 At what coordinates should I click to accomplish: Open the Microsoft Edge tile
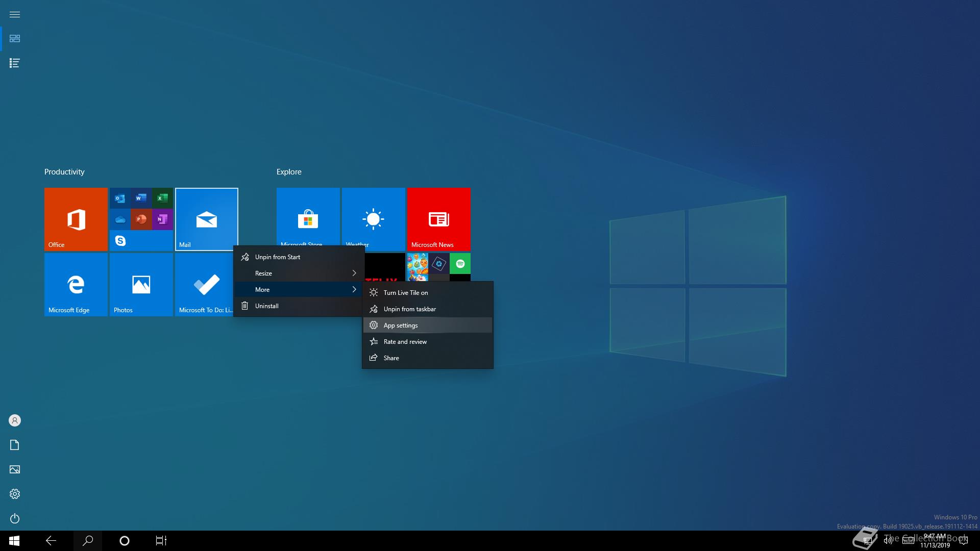point(76,284)
